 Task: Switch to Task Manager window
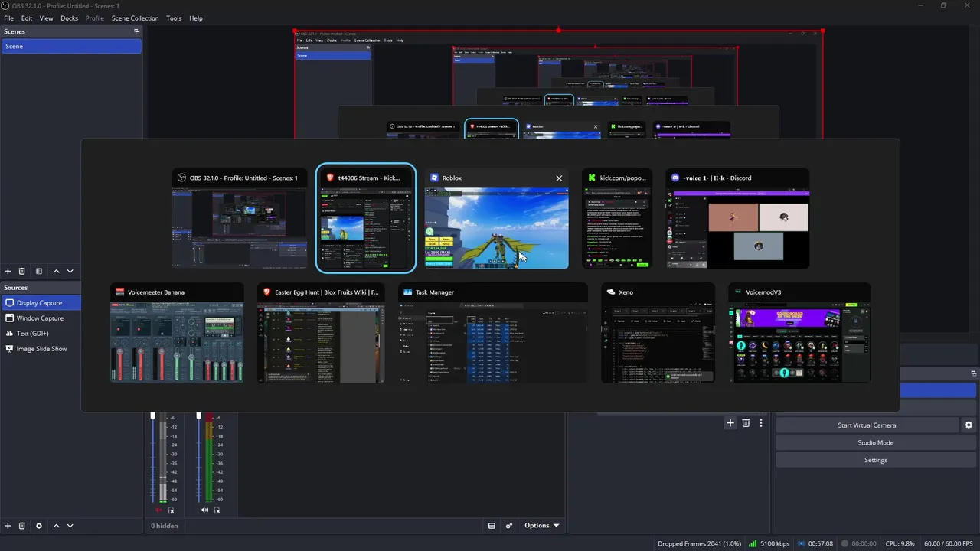[x=492, y=333]
